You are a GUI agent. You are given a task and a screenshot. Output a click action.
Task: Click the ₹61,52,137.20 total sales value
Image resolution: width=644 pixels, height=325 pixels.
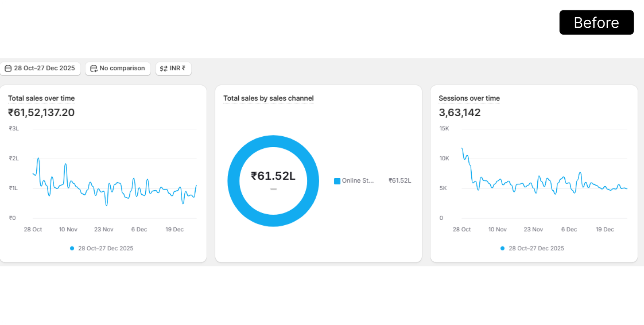point(41,113)
